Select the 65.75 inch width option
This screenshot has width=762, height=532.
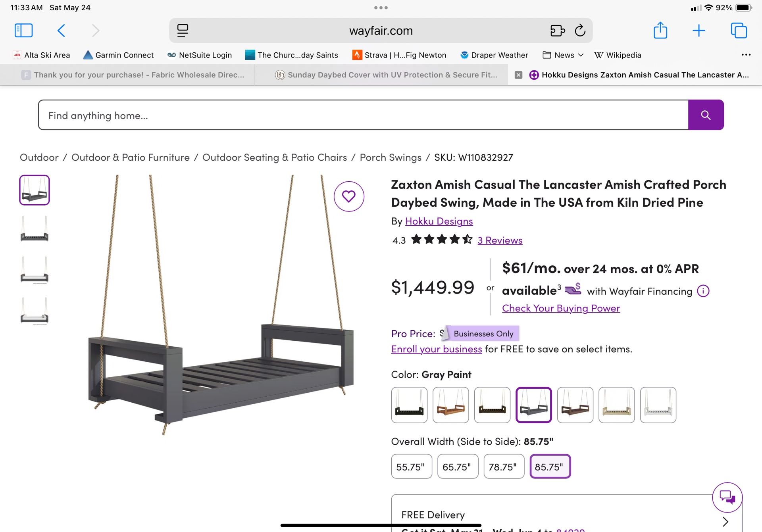[458, 467]
